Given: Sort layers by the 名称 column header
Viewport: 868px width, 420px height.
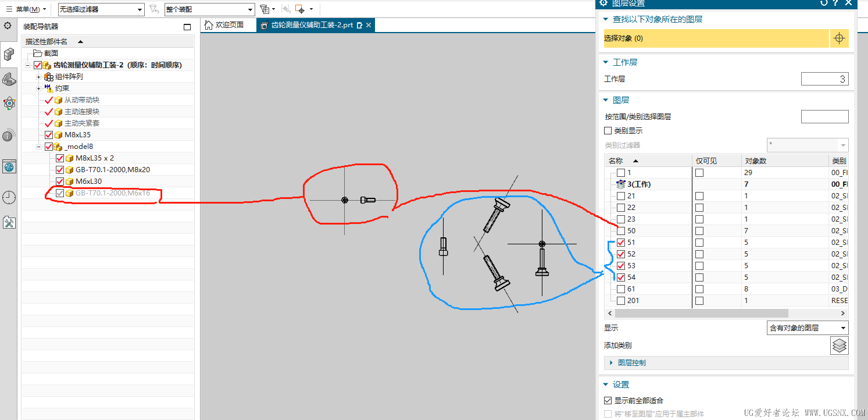Looking at the screenshot, I should pos(648,161).
